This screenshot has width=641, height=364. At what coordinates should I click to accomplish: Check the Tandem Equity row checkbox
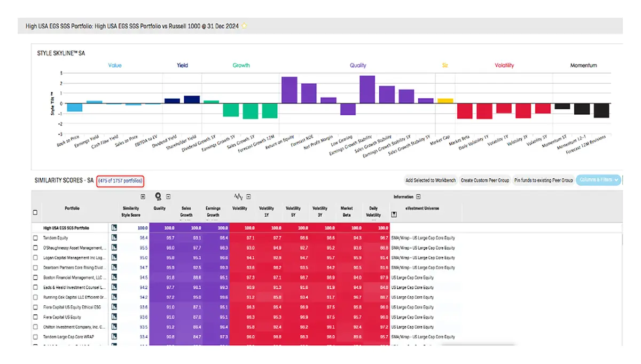(x=35, y=238)
